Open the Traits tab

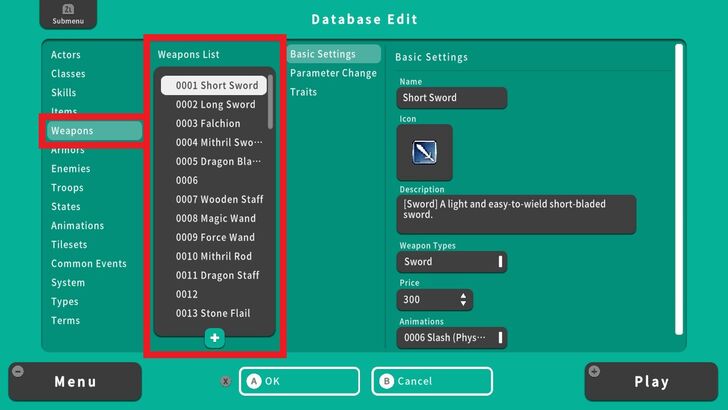pos(303,92)
